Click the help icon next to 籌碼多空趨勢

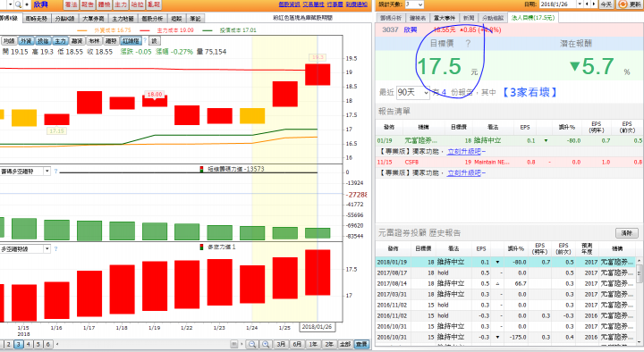tap(55, 171)
